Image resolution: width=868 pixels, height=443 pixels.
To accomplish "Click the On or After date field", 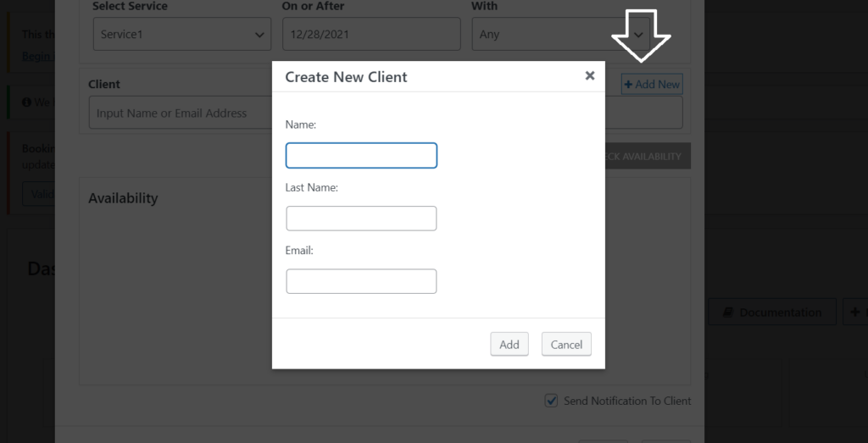I will coord(371,34).
